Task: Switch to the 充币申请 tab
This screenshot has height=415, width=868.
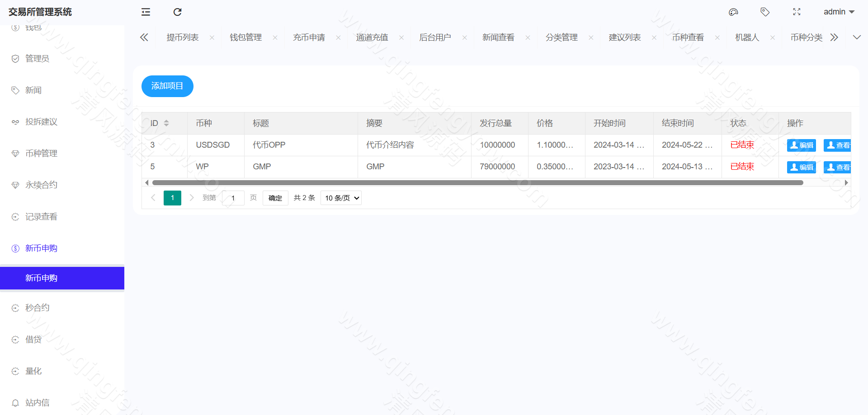Action: click(309, 37)
